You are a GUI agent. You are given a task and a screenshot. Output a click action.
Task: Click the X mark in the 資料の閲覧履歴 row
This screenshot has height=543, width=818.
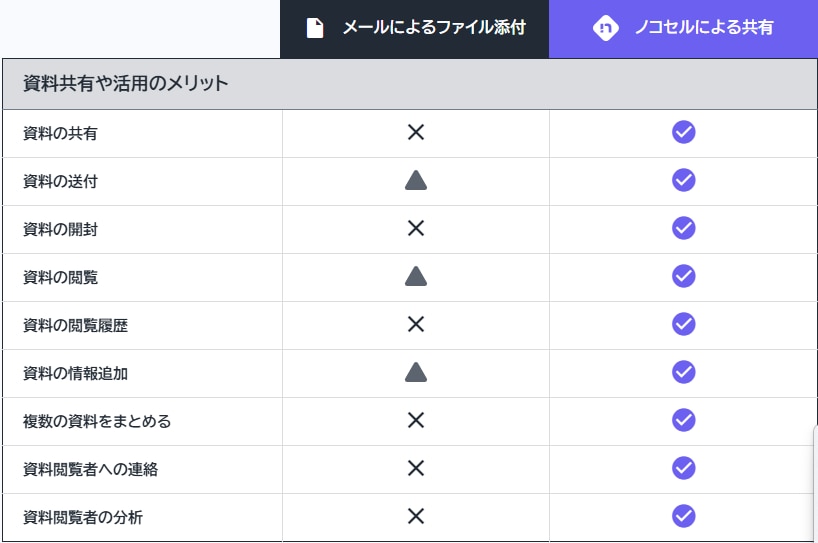tap(416, 324)
